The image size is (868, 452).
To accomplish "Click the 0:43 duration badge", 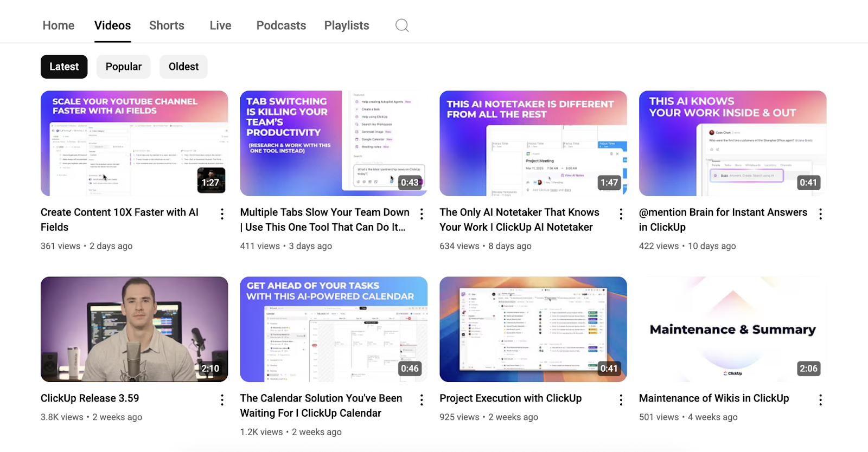I will click(x=410, y=183).
